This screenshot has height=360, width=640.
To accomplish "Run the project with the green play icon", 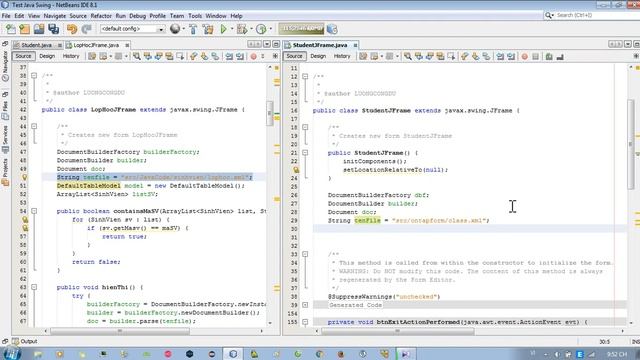I will coord(223,29).
